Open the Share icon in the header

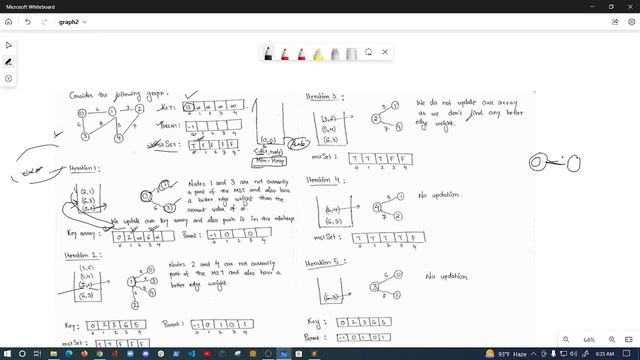[x=615, y=22]
